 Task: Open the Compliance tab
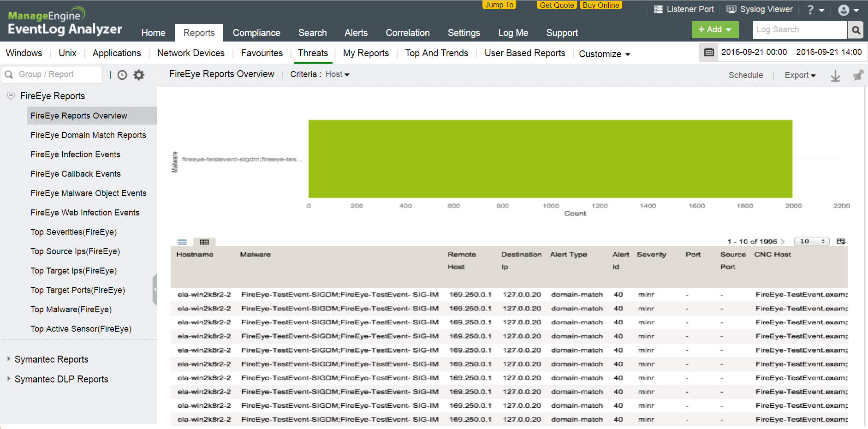[256, 33]
